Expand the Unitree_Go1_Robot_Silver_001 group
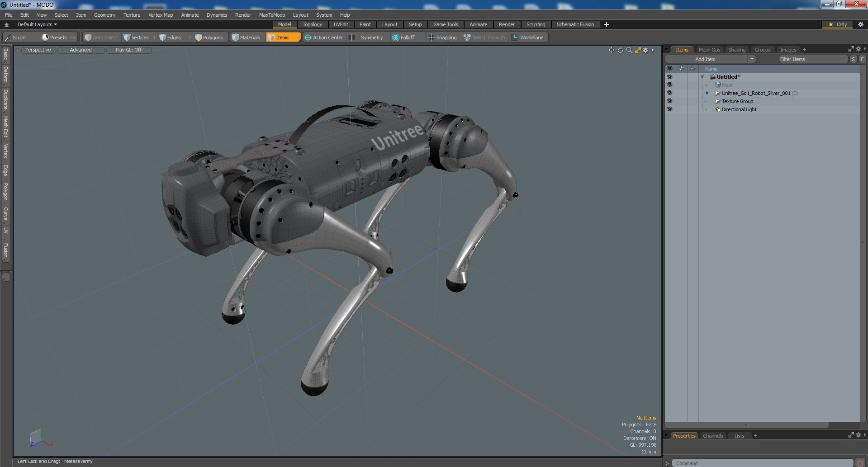 point(708,93)
